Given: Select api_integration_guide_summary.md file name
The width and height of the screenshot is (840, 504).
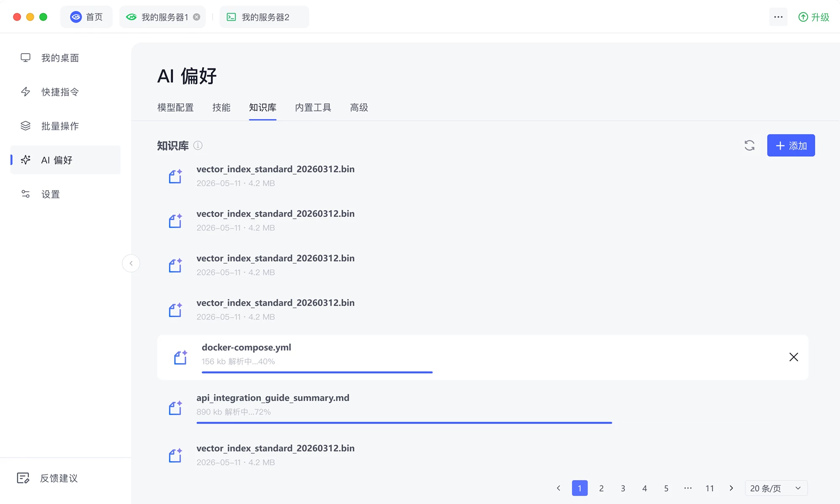Looking at the screenshot, I should (x=273, y=398).
